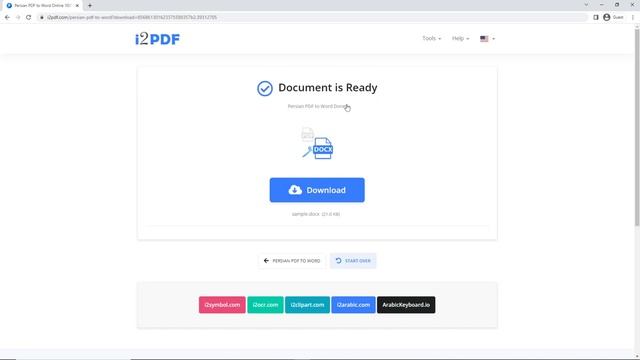Select the Persian PDF to Word browser tab
This screenshot has height=360, width=640.
(x=42, y=6)
